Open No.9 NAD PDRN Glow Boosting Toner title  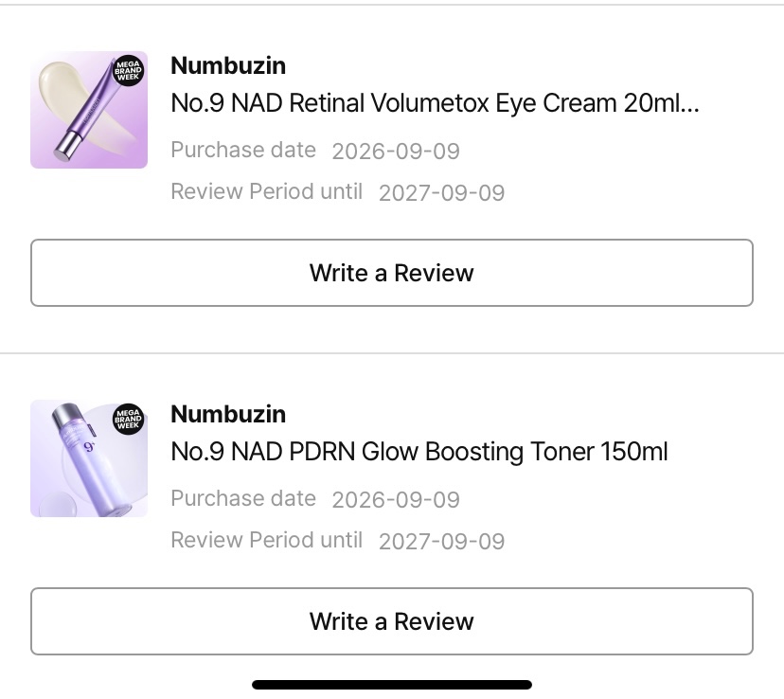419,452
